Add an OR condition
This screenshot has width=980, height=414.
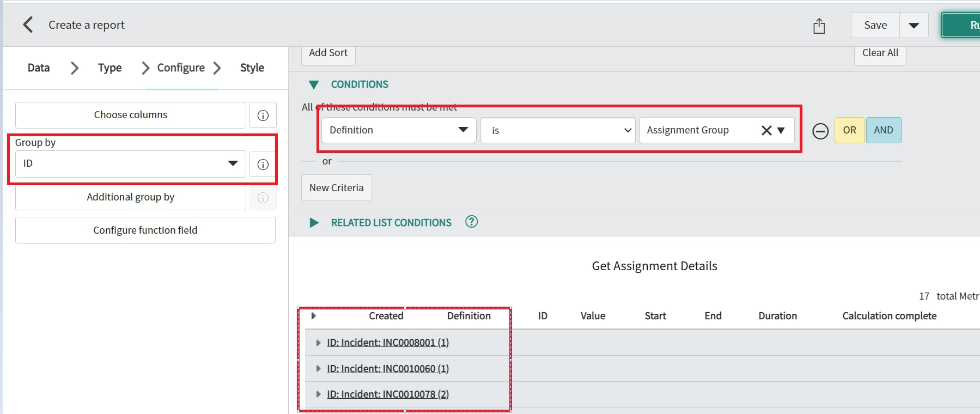[x=849, y=130]
